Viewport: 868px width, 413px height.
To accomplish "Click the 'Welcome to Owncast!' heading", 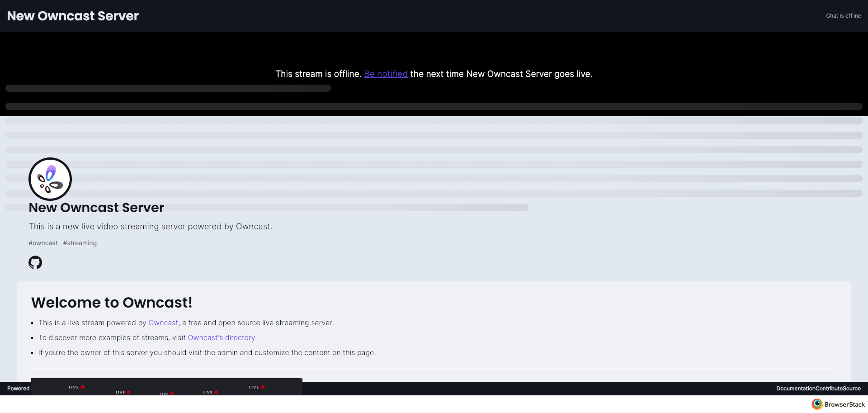I will [x=112, y=302].
